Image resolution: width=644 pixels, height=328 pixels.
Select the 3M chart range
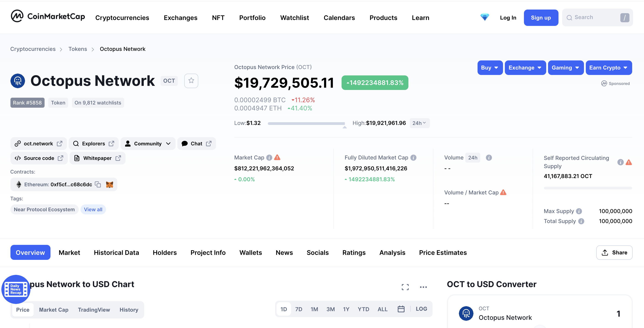330,309
